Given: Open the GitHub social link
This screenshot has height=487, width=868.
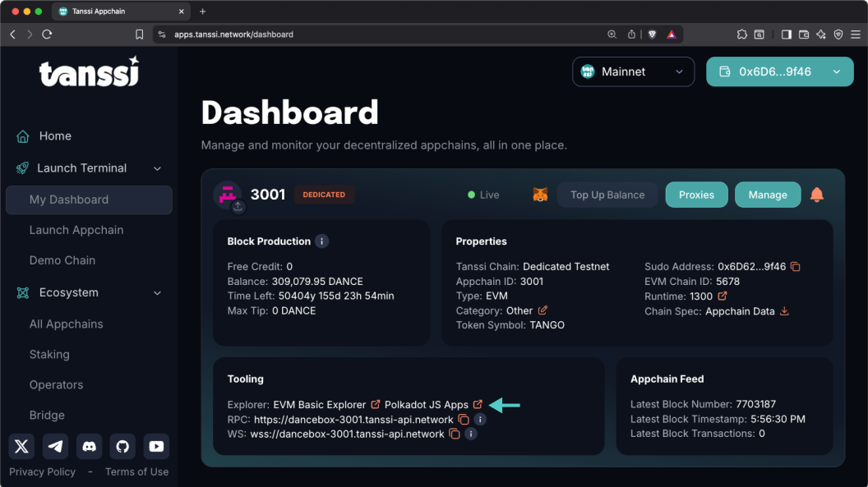Looking at the screenshot, I should point(122,446).
